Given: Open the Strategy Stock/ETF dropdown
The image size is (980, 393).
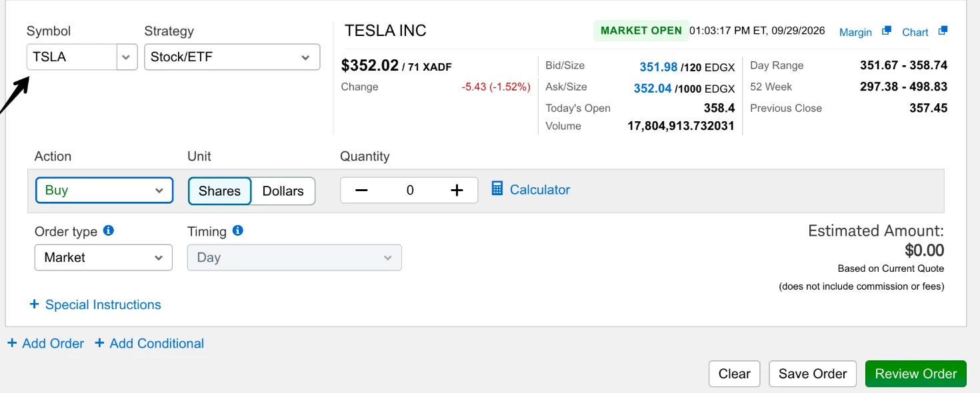Looking at the screenshot, I should (x=232, y=57).
